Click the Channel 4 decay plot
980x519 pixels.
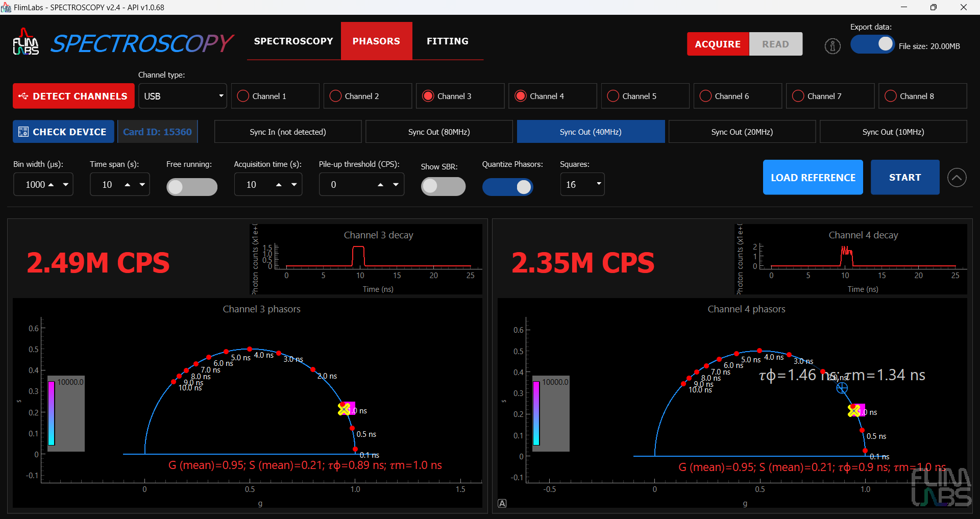tap(851, 259)
